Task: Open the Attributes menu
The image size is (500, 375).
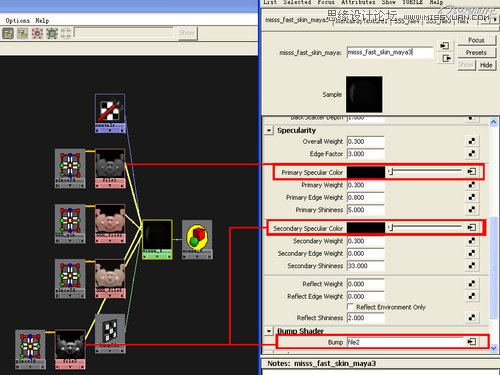Action: (x=358, y=2)
